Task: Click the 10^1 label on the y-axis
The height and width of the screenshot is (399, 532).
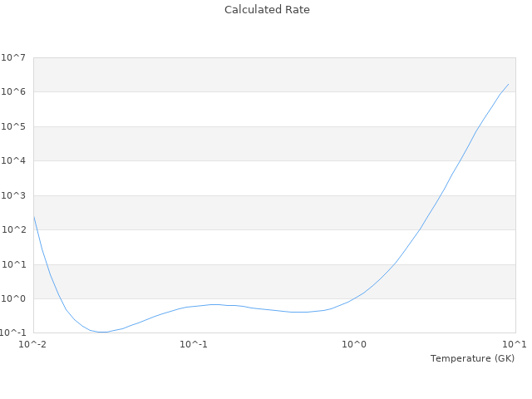Action: (13, 265)
